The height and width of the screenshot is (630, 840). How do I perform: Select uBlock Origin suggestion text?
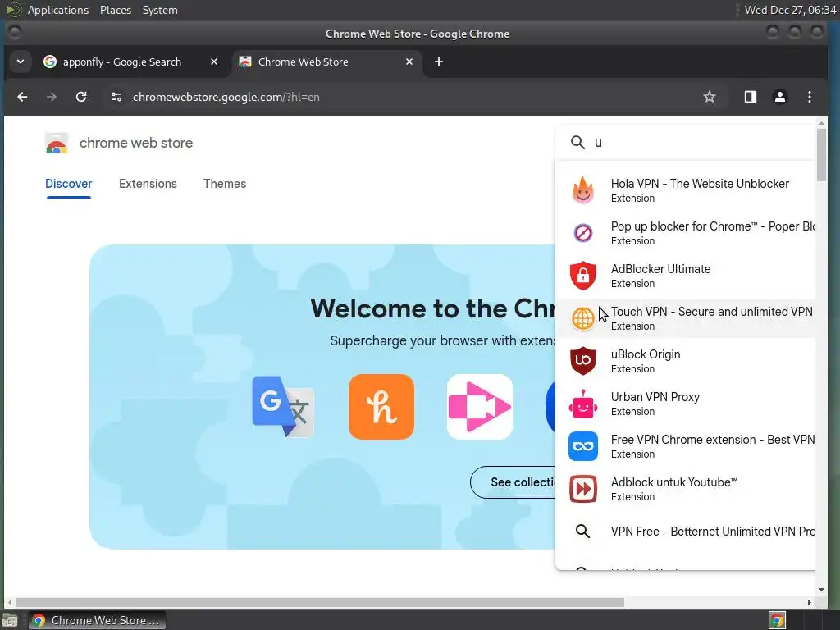646,354
